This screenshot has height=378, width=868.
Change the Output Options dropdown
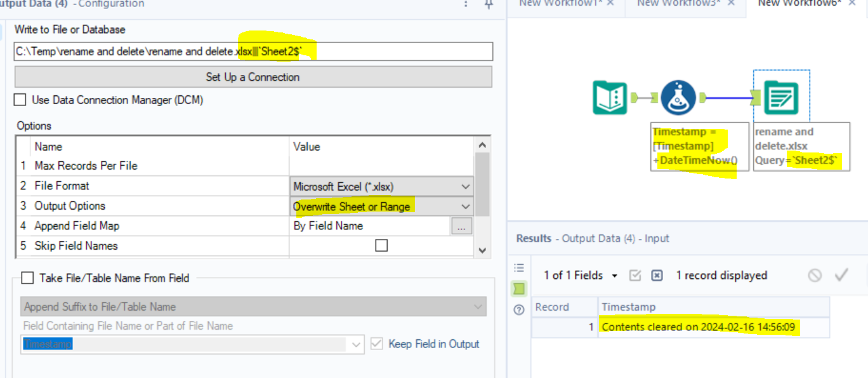[381, 206]
